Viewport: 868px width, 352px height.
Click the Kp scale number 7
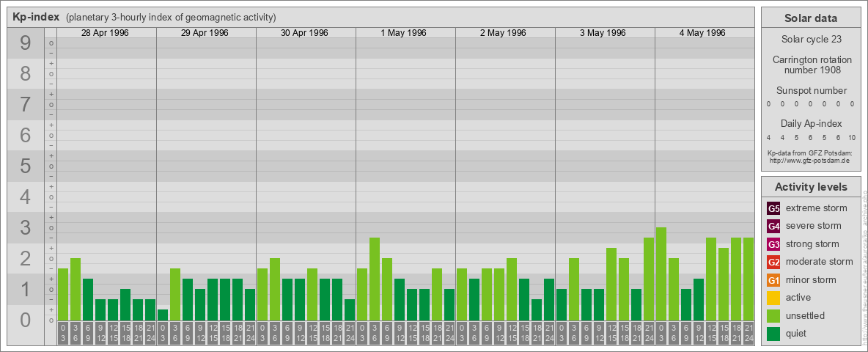26,105
